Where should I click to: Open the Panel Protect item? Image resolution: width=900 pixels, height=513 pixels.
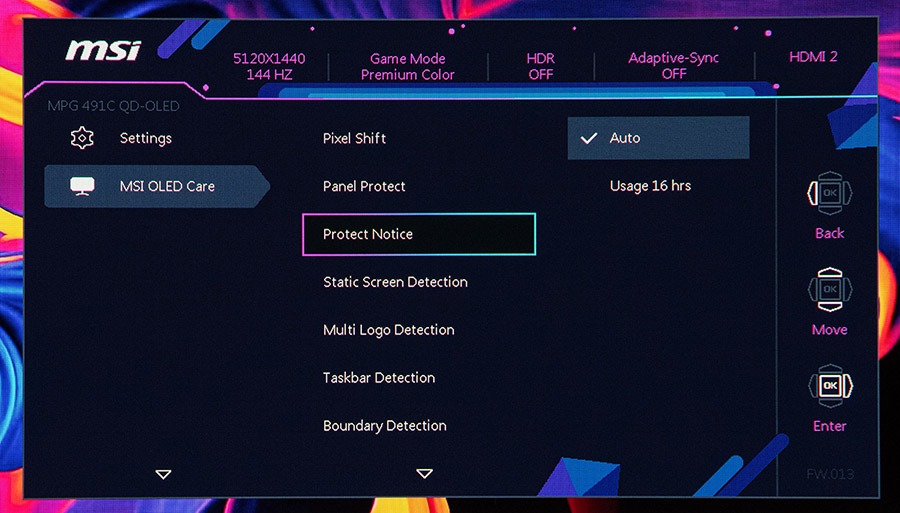point(364,186)
